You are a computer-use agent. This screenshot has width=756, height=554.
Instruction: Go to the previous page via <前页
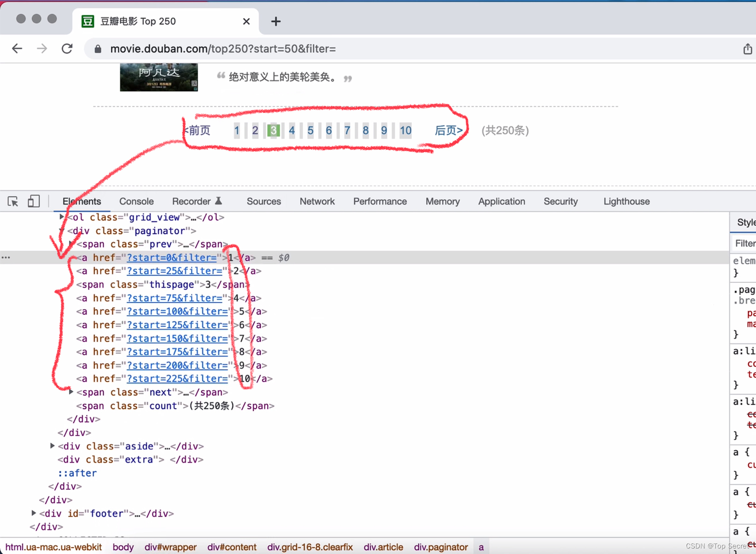click(x=197, y=130)
